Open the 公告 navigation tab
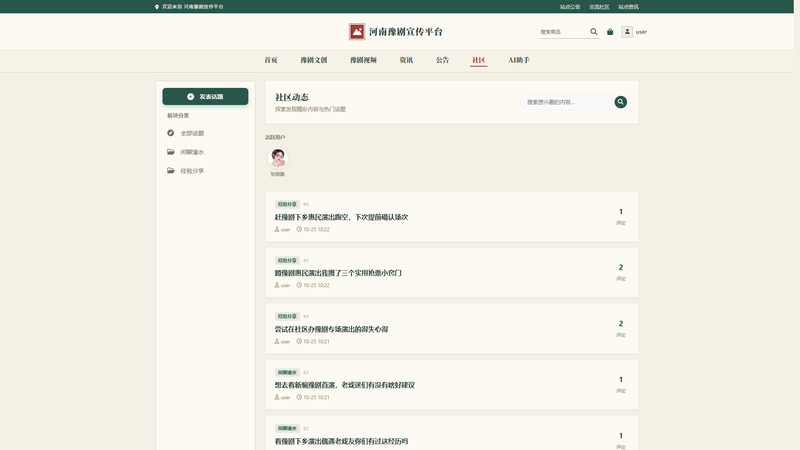Viewport: 800px width, 450px height. pyautogui.click(x=442, y=60)
